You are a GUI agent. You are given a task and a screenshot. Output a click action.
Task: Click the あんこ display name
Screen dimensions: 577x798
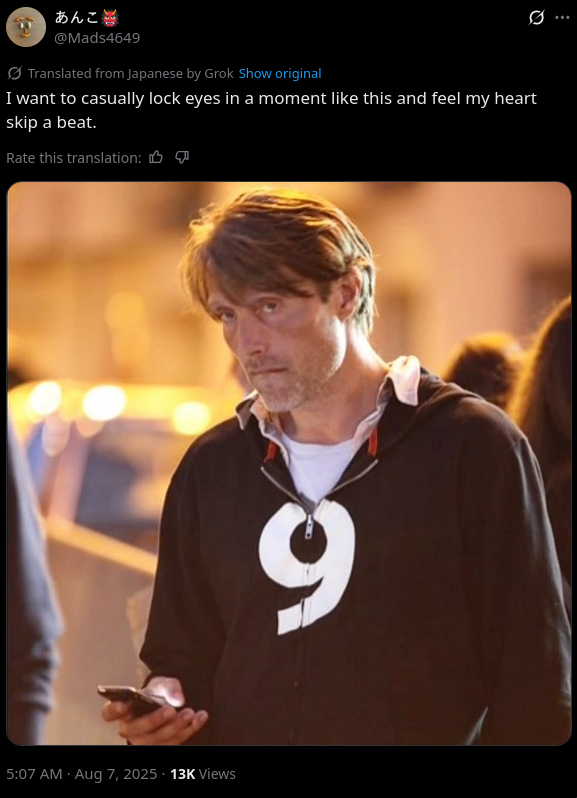pyautogui.click(x=77, y=18)
